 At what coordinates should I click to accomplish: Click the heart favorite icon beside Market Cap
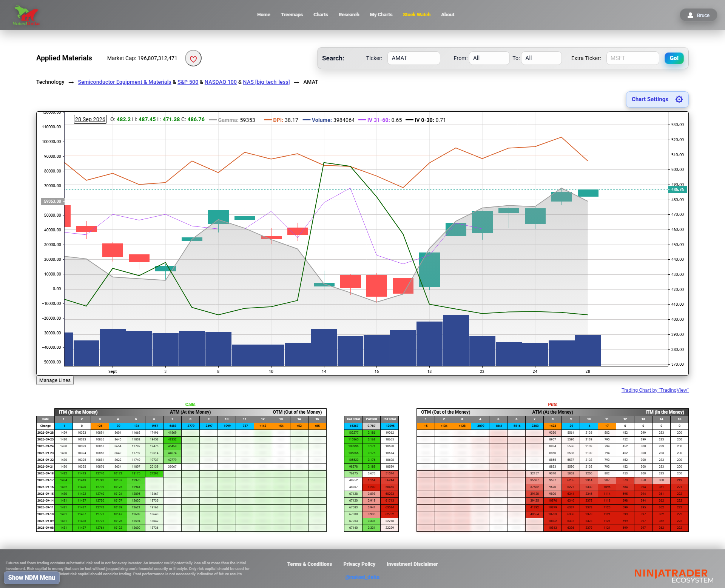(x=193, y=58)
